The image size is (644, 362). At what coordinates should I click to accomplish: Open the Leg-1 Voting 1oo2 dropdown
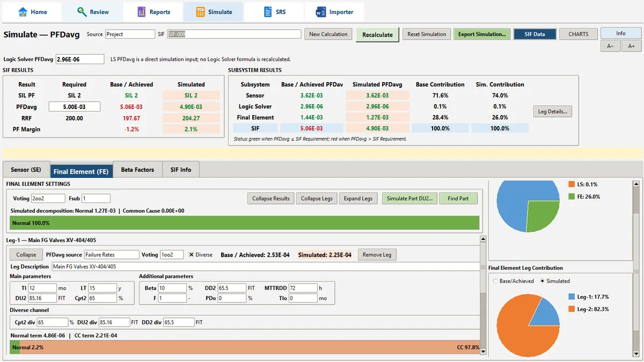172,255
